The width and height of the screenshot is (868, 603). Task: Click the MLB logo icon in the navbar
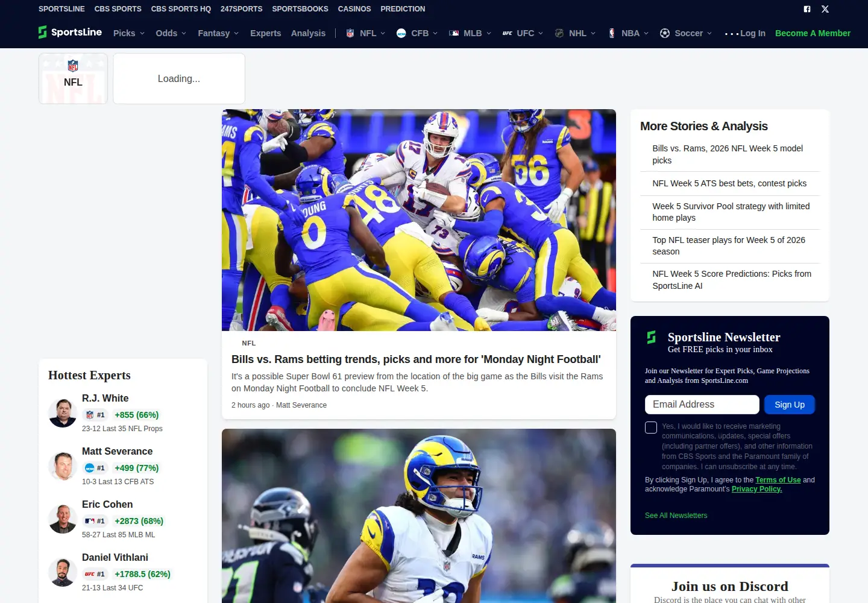click(454, 33)
